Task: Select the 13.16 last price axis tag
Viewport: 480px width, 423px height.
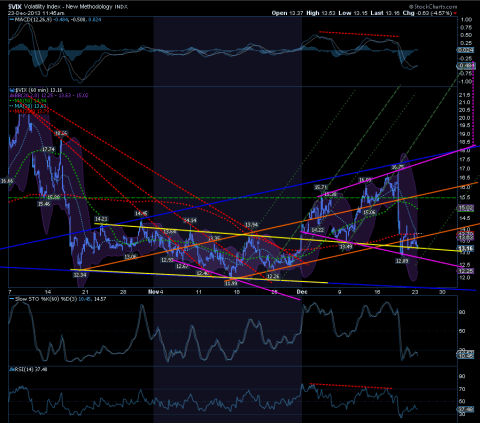Action: (x=465, y=248)
